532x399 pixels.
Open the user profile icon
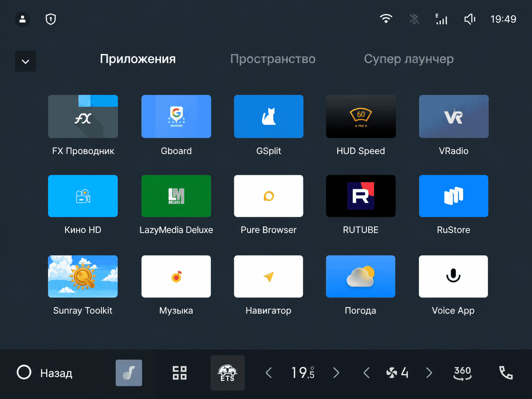click(22, 19)
